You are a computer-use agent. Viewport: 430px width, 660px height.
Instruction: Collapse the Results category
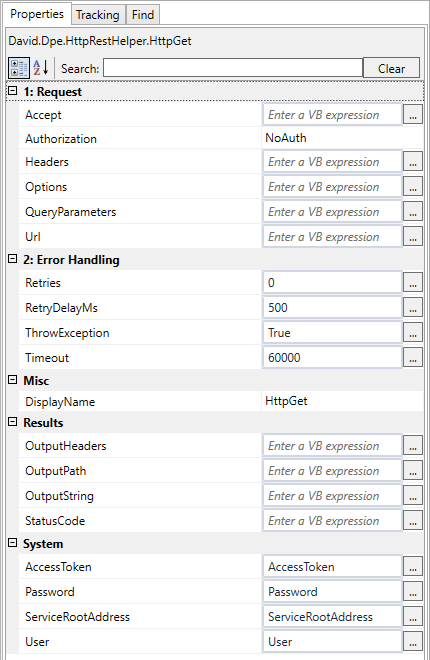click(x=13, y=422)
